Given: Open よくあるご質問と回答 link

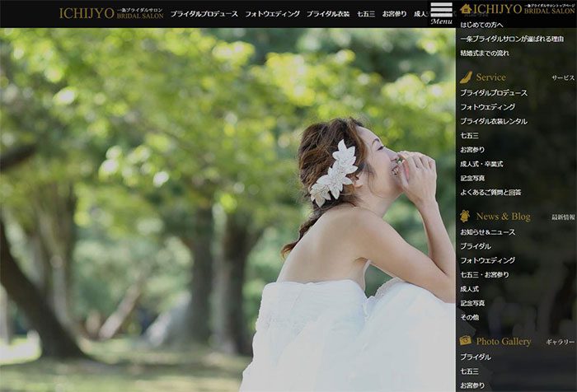Looking at the screenshot, I should 490,193.
